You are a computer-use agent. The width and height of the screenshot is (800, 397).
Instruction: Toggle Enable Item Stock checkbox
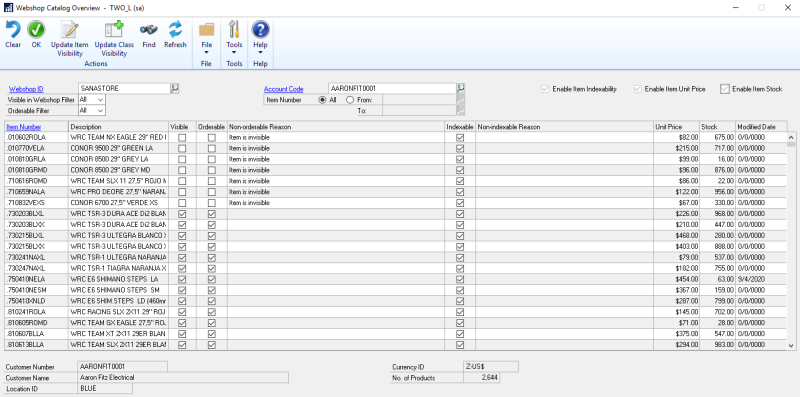point(725,89)
